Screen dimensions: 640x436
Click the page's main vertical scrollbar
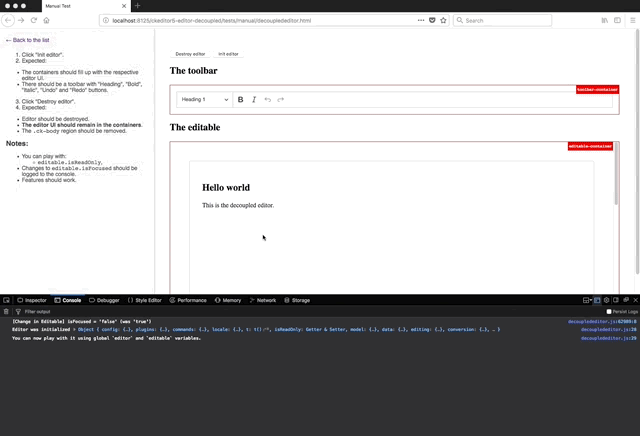click(x=637, y=152)
